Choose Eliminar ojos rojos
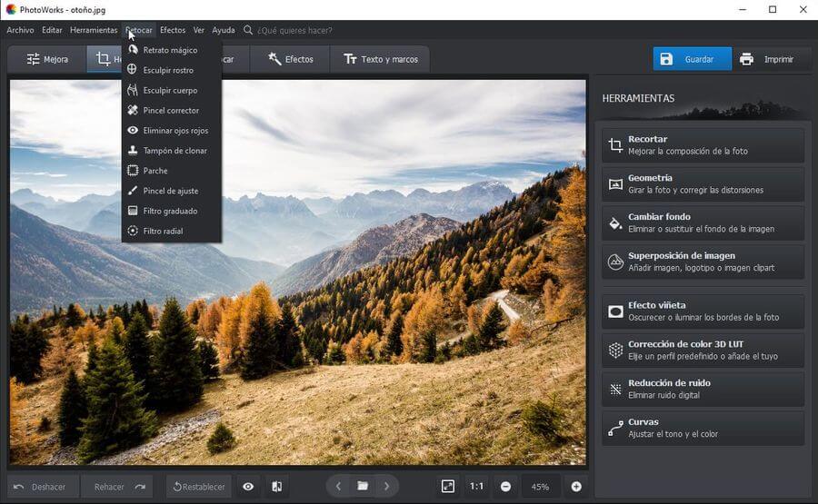This screenshot has height=504, width=818. click(171, 130)
